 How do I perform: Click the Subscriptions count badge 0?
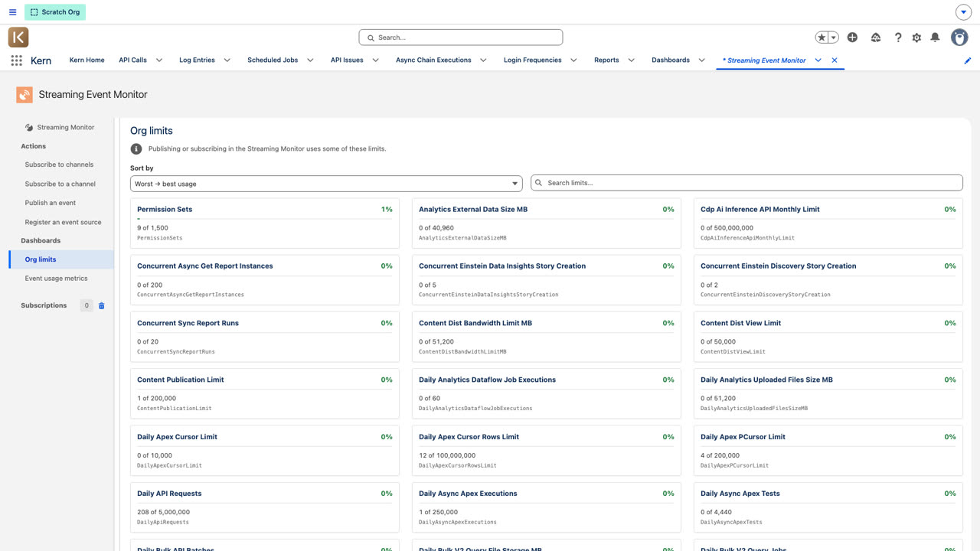[87, 305]
